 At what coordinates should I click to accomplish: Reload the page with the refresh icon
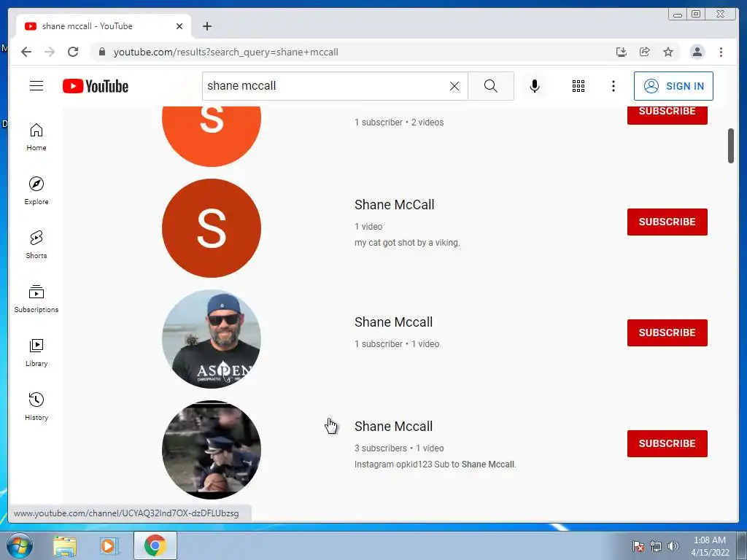click(x=73, y=52)
